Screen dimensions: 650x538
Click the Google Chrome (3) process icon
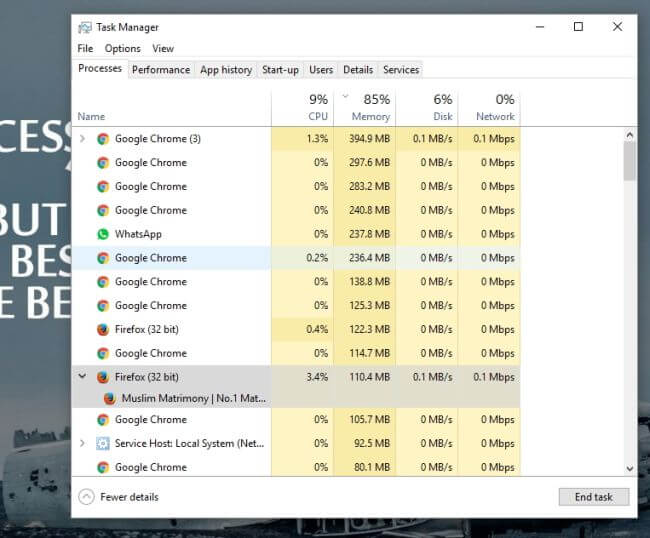coord(103,139)
